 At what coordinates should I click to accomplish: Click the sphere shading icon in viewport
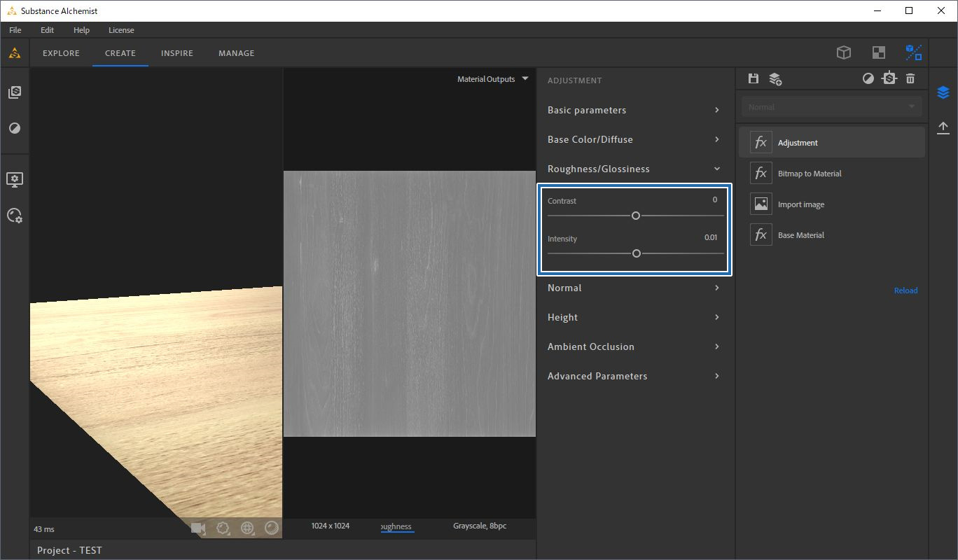[x=272, y=528]
